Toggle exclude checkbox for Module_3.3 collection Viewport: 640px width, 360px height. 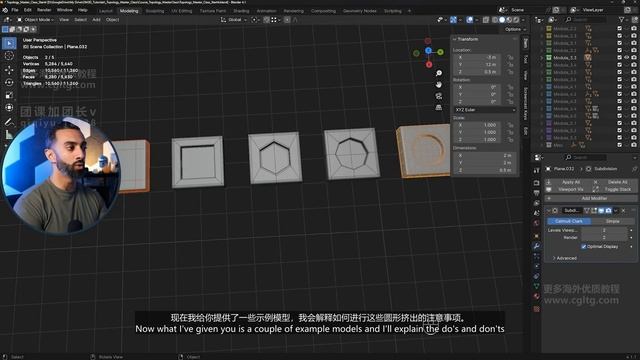620,58
